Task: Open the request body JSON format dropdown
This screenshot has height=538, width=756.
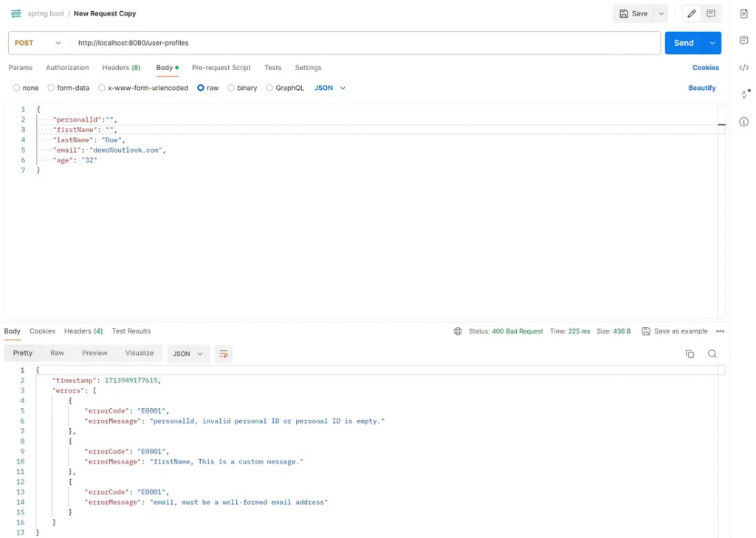Action: click(330, 88)
